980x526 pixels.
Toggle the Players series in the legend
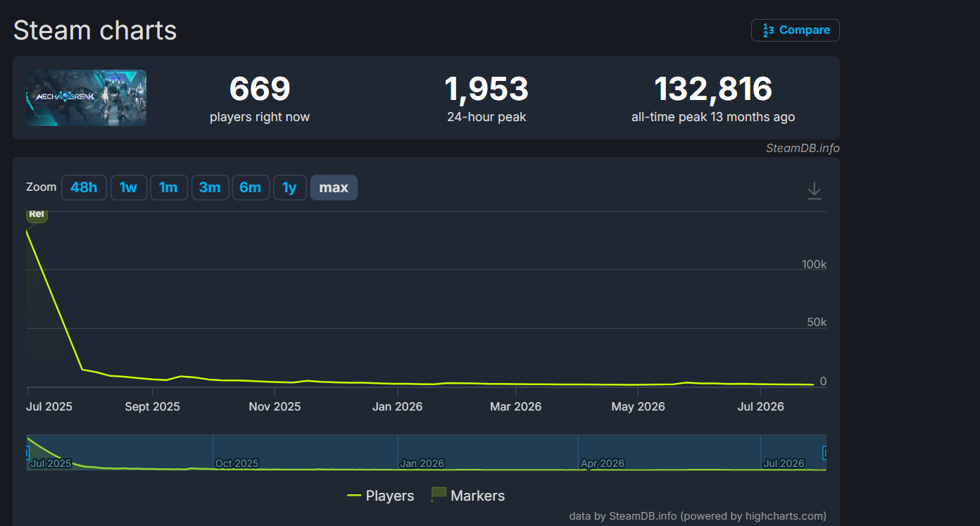tap(381, 496)
